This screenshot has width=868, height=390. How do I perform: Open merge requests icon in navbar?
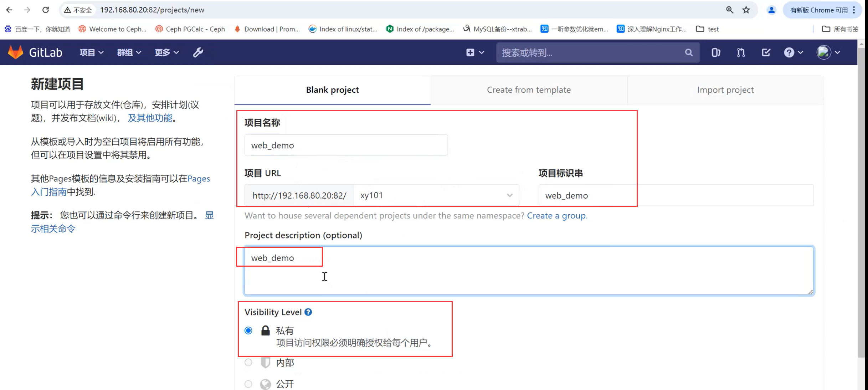tap(741, 53)
